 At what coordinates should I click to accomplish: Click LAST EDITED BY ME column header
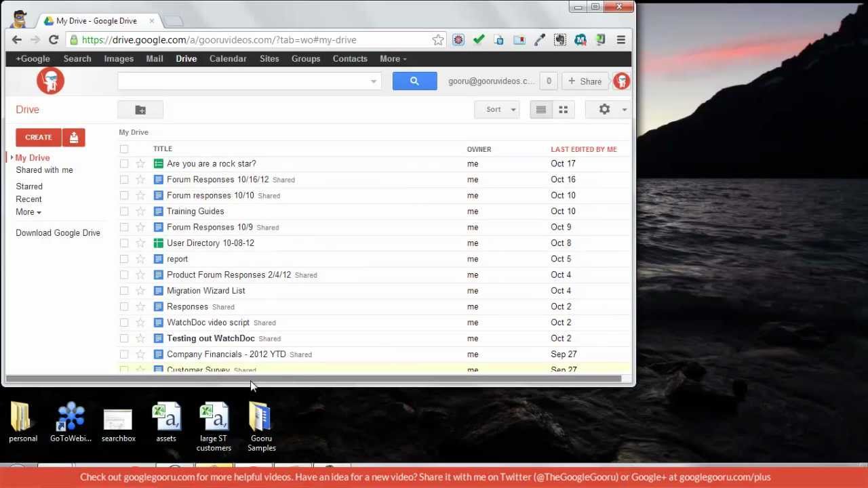[584, 149]
